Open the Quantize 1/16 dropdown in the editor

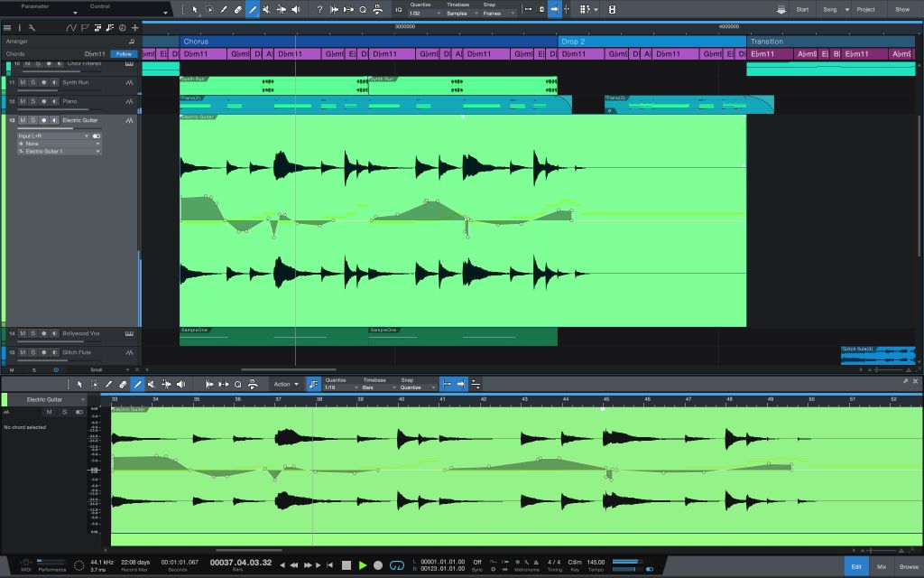click(x=333, y=387)
